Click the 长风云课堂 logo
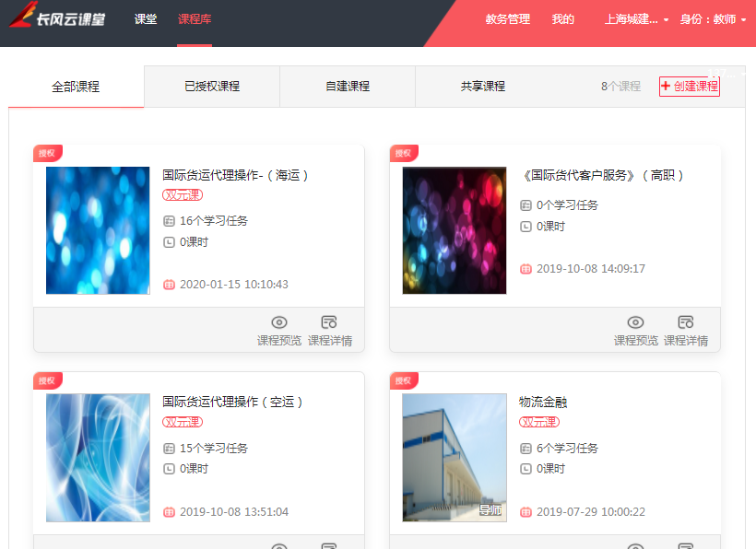 pyautogui.click(x=57, y=18)
